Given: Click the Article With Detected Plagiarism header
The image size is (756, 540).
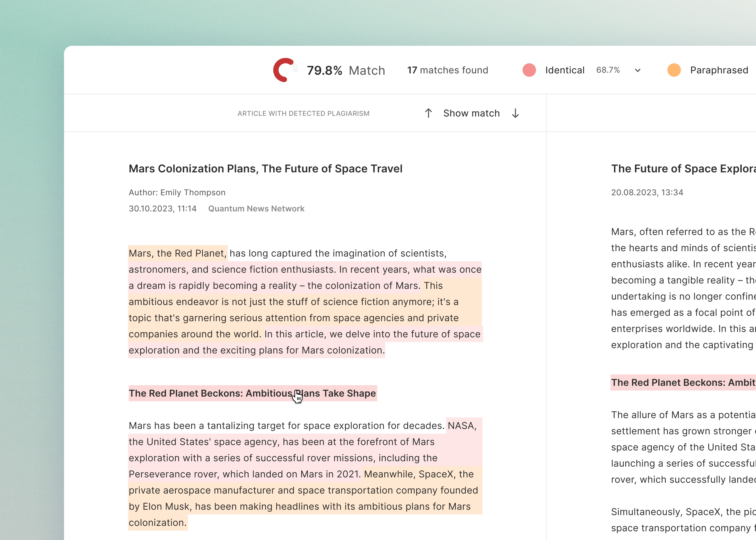Looking at the screenshot, I should pyautogui.click(x=303, y=113).
